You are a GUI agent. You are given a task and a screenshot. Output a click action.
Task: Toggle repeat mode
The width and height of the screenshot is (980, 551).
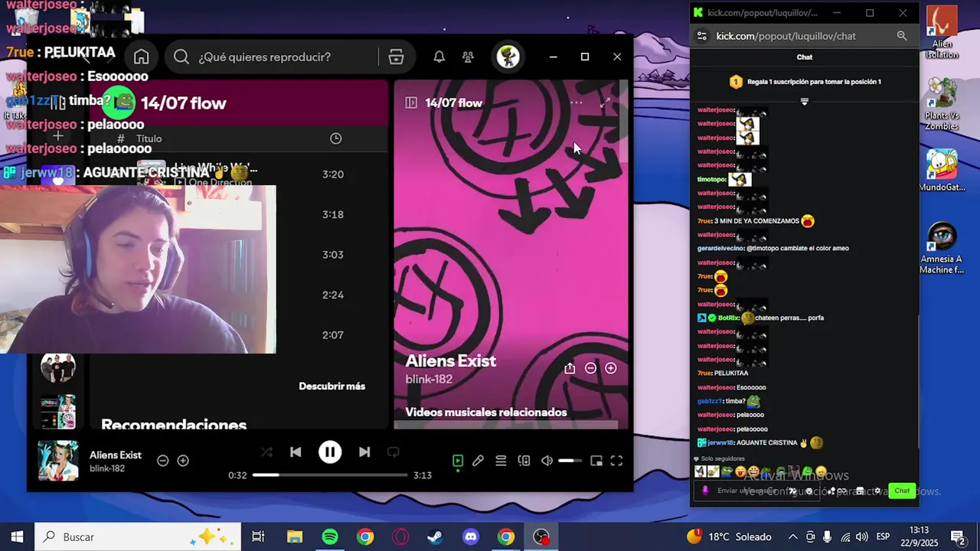click(393, 452)
